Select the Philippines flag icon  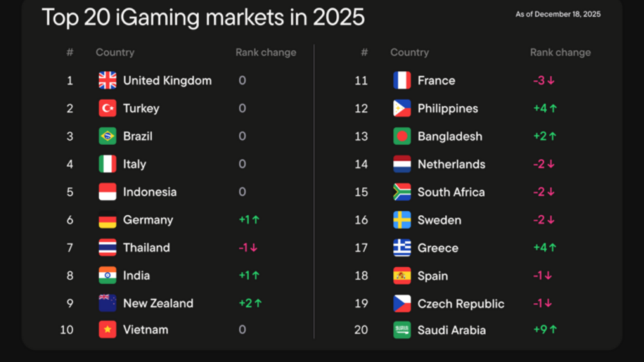pyautogui.click(x=402, y=109)
